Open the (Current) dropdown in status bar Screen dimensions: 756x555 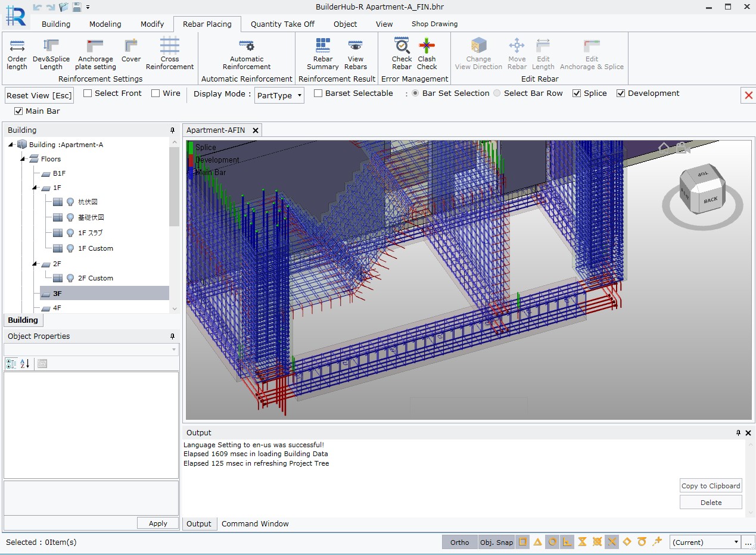point(705,542)
